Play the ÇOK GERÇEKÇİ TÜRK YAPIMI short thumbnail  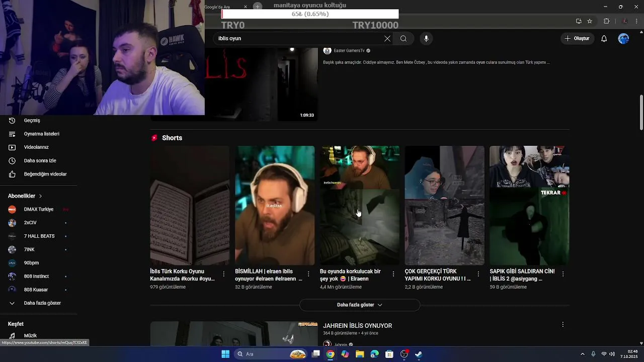[x=445, y=205]
